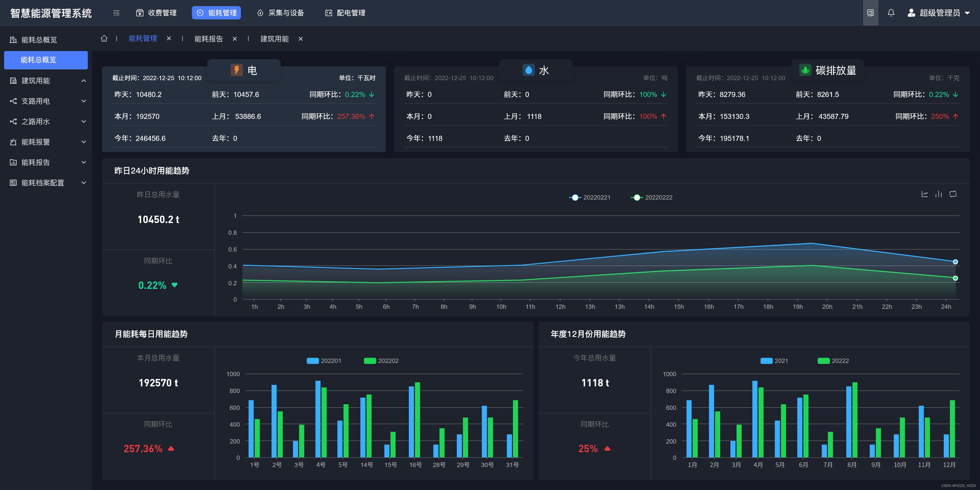Switch chart to line view icon
980x490 pixels.
(924, 194)
